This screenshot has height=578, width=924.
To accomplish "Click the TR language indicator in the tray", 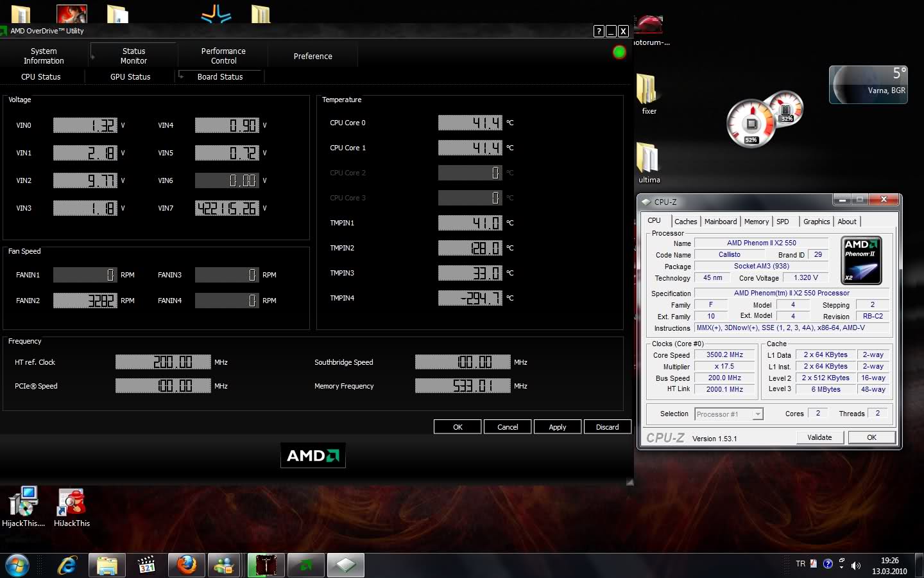I will pyautogui.click(x=800, y=564).
